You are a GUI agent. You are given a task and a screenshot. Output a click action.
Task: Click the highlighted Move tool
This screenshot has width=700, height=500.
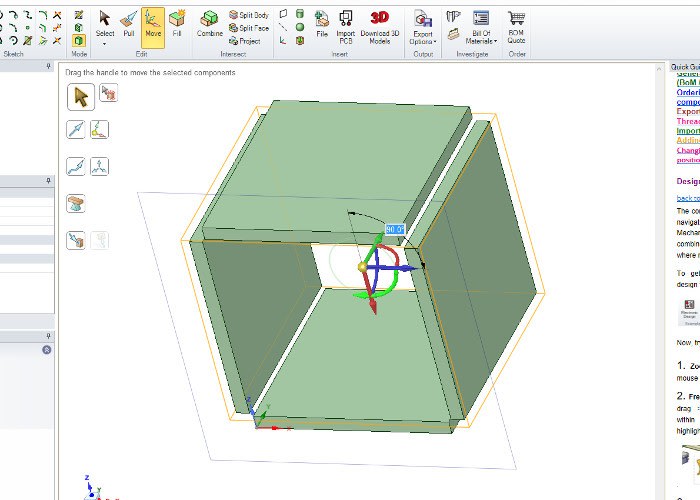click(x=153, y=27)
